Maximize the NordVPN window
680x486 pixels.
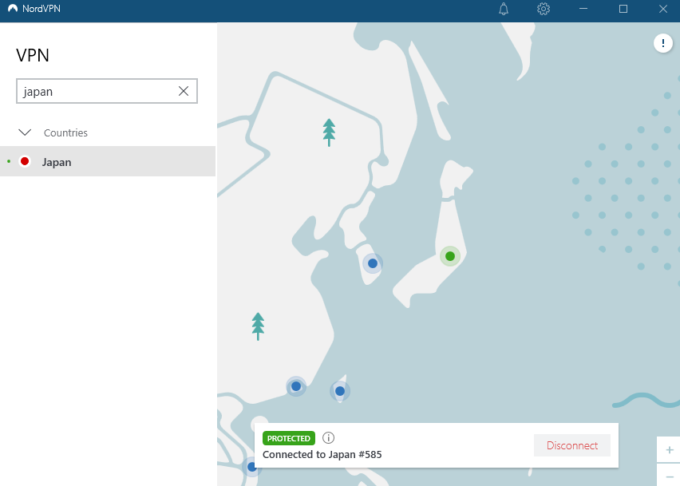click(623, 9)
